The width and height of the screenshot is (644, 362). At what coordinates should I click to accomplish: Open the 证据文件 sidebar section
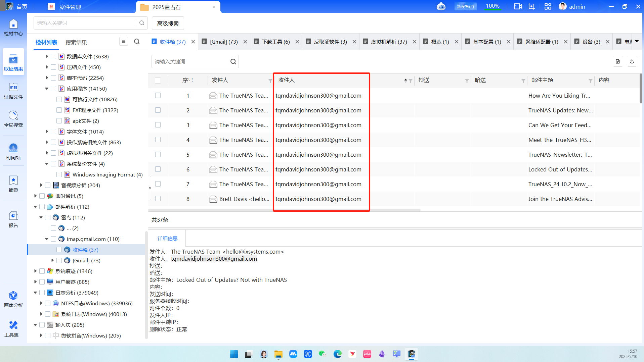[x=13, y=91]
